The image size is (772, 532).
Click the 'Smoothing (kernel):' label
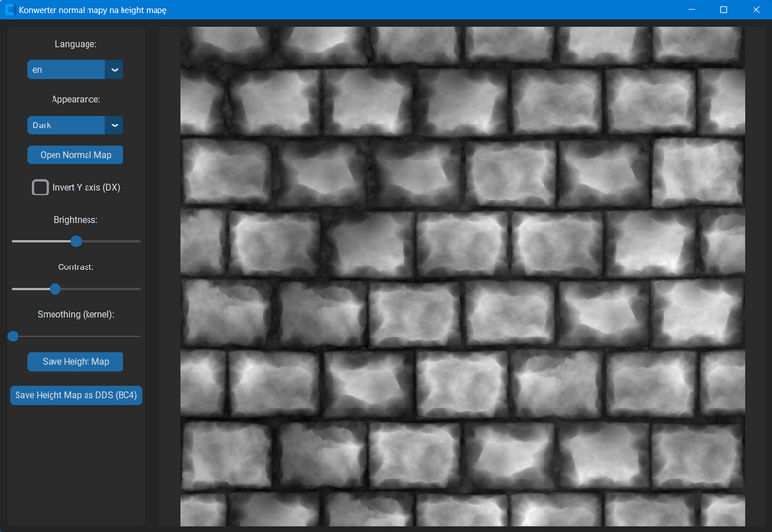(x=76, y=314)
